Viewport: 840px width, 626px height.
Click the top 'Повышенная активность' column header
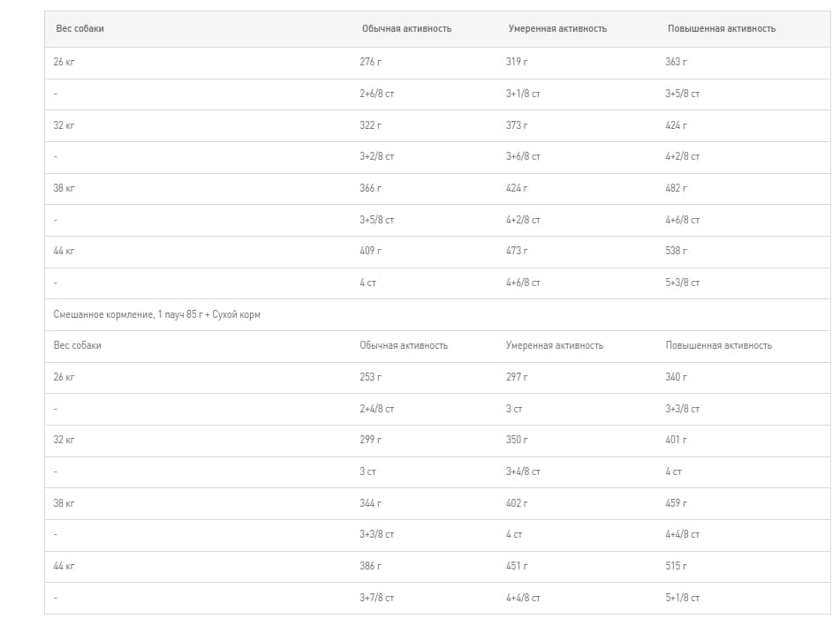pyautogui.click(x=721, y=28)
